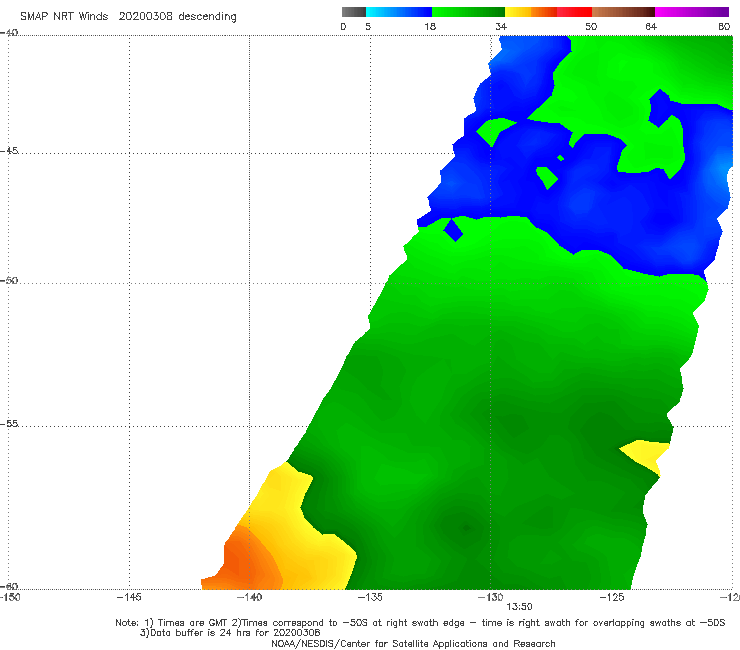The width and height of the screenshot is (740, 650).
Task: Click the '-145' longitude axis label
Action: click(x=129, y=598)
